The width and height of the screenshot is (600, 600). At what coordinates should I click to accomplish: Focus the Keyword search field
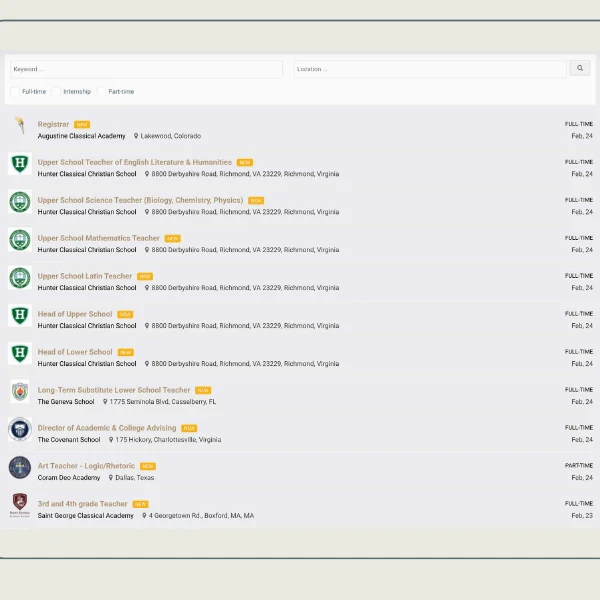click(x=146, y=69)
